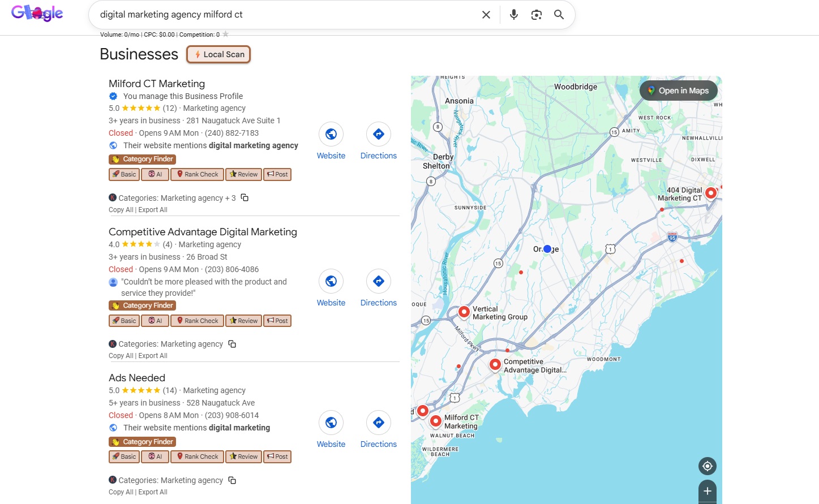The image size is (819, 504).
Task: Star the keyword next to Competition: 0
Action: [225, 35]
